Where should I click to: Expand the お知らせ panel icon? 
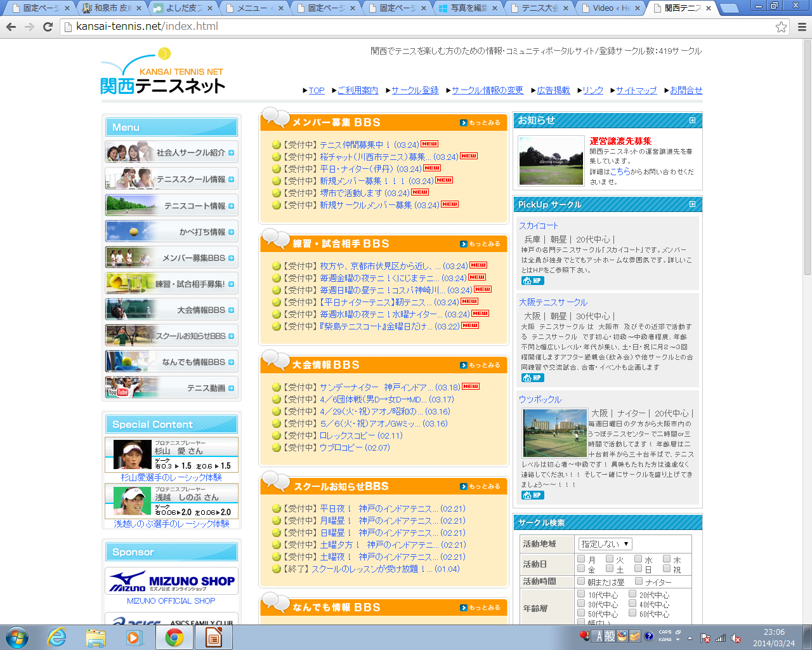coord(692,120)
